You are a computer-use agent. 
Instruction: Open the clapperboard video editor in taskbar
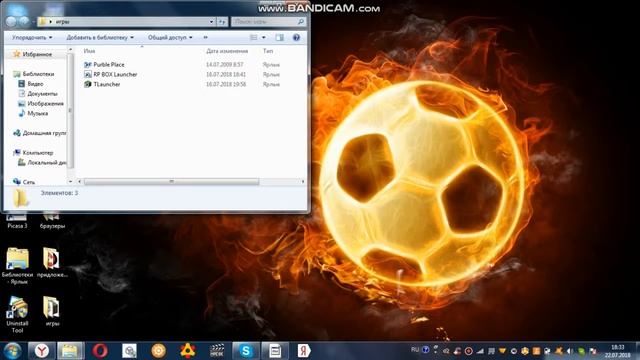217,351
